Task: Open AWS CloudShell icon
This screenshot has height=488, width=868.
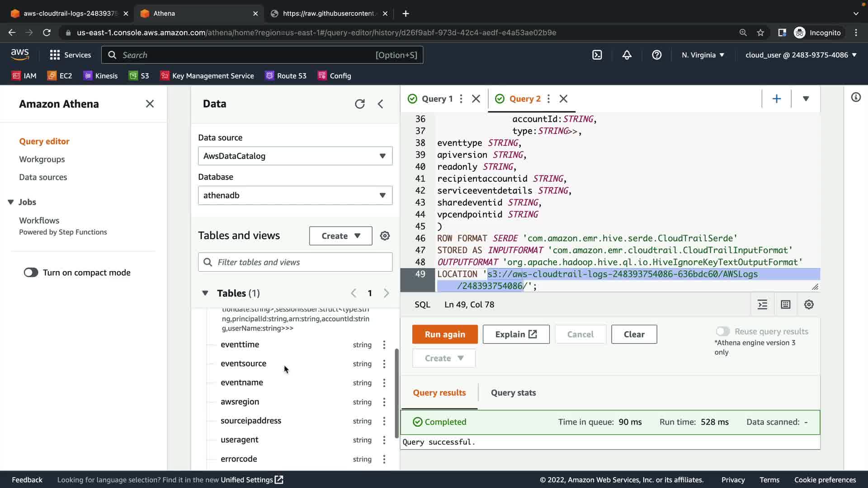Action: (x=597, y=55)
